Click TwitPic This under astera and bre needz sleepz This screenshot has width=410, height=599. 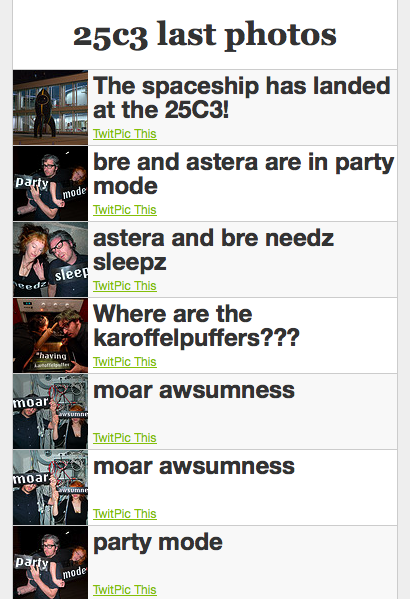(x=125, y=286)
